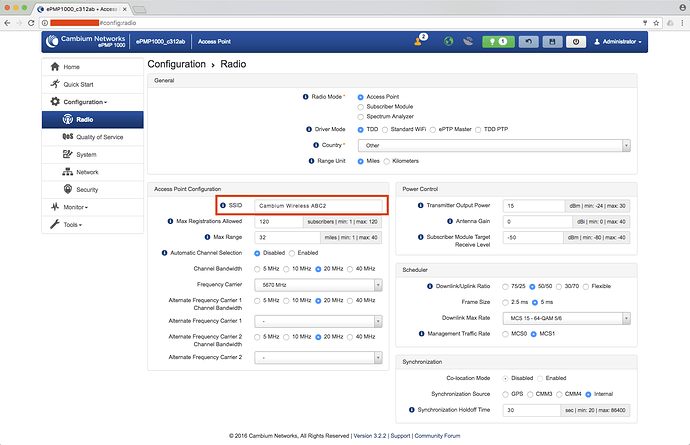Select GPS Synchronization Source
This screenshot has width=690, height=445.
pyautogui.click(x=506, y=394)
